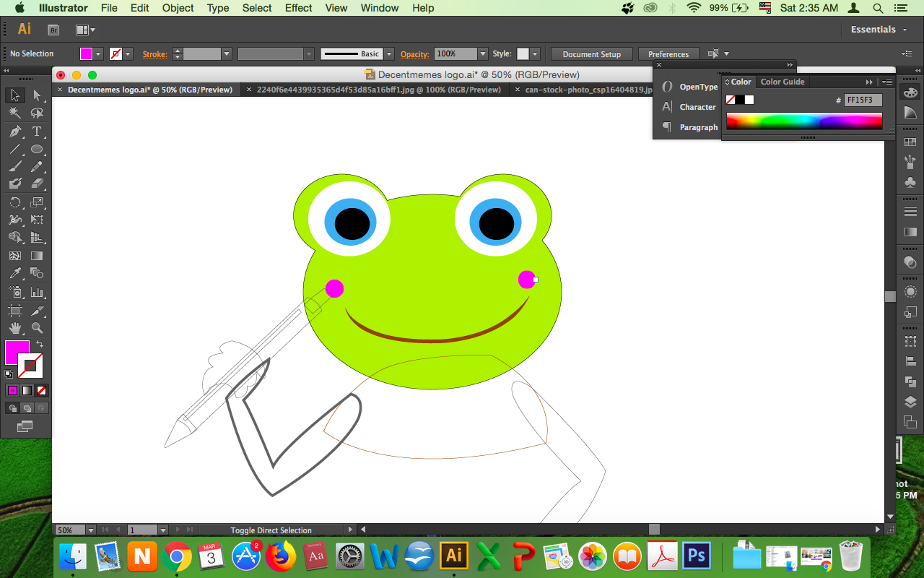
Task: Pick a color from the spectrum bar
Action: pos(804,121)
